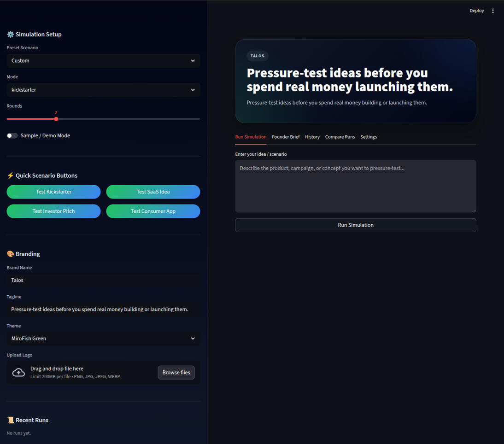
Task: Click the Run Simulation button
Action: (356, 225)
